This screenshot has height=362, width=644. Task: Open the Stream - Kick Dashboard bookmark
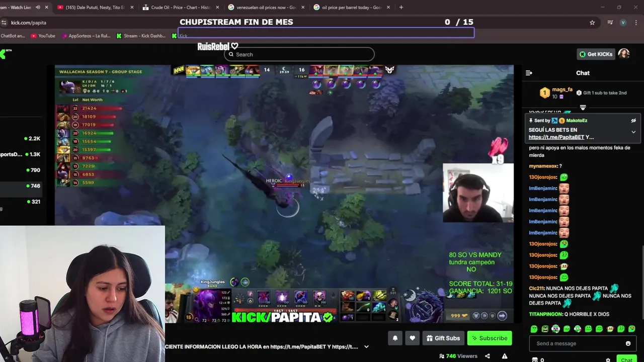click(140, 36)
